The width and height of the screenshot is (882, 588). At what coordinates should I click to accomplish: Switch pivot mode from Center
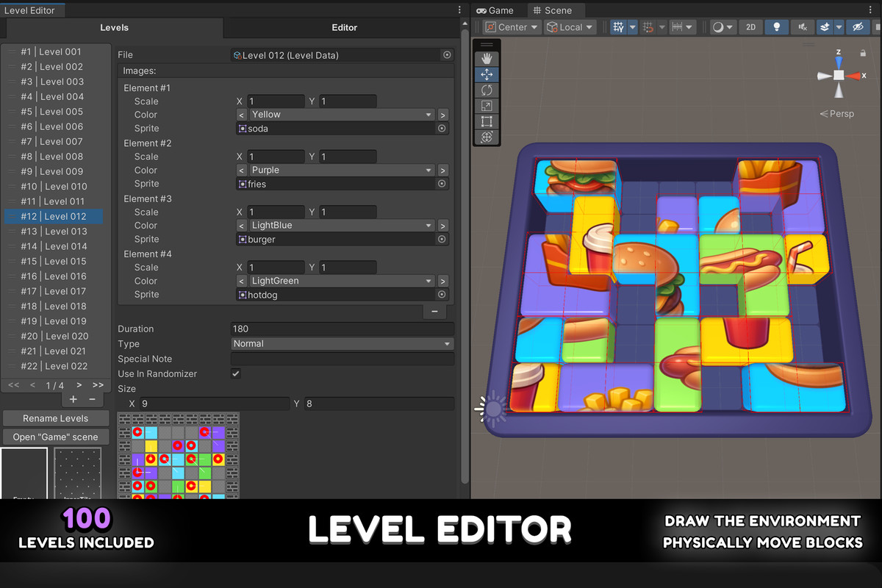(511, 26)
